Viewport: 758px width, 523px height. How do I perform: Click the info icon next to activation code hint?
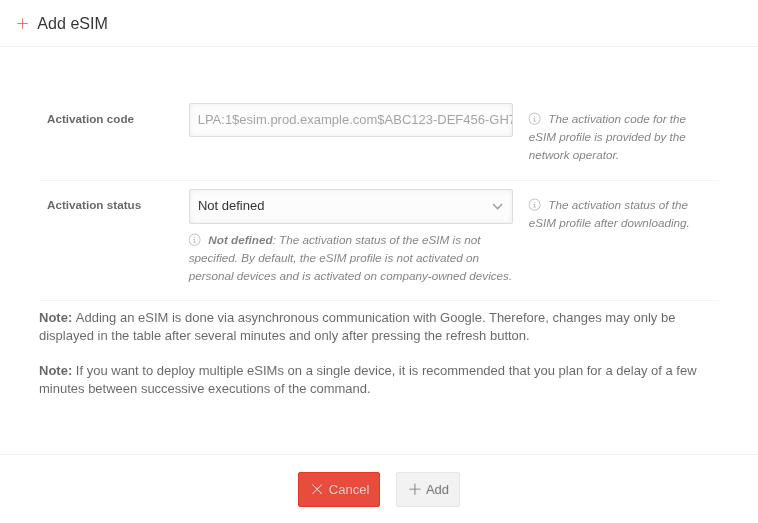[x=534, y=119]
